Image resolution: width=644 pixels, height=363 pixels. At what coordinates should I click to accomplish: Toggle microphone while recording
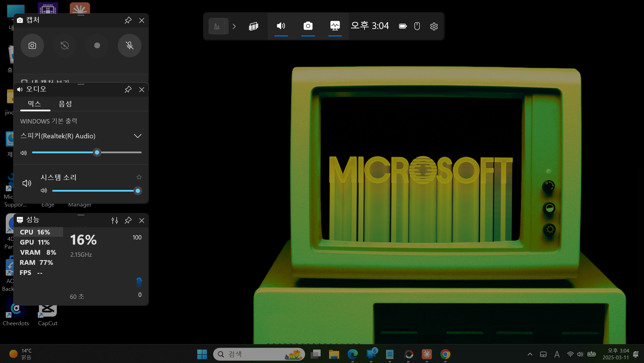pos(129,46)
